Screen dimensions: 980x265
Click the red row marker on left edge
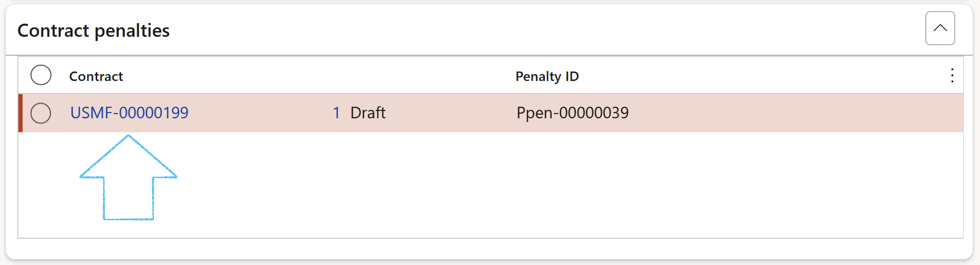point(20,113)
